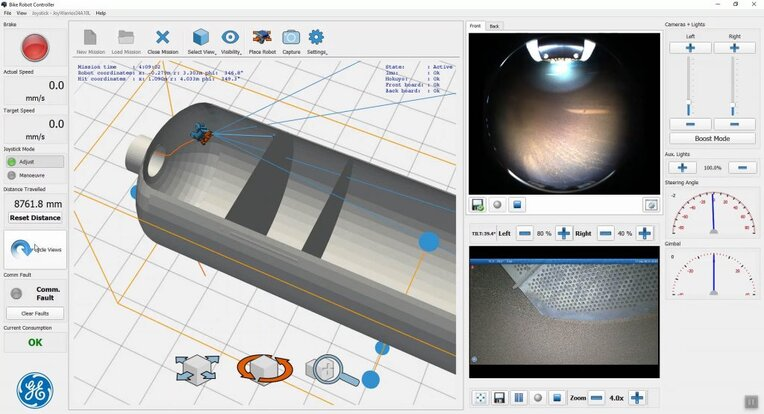Open the Settings dropdown

(x=317, y=40)
